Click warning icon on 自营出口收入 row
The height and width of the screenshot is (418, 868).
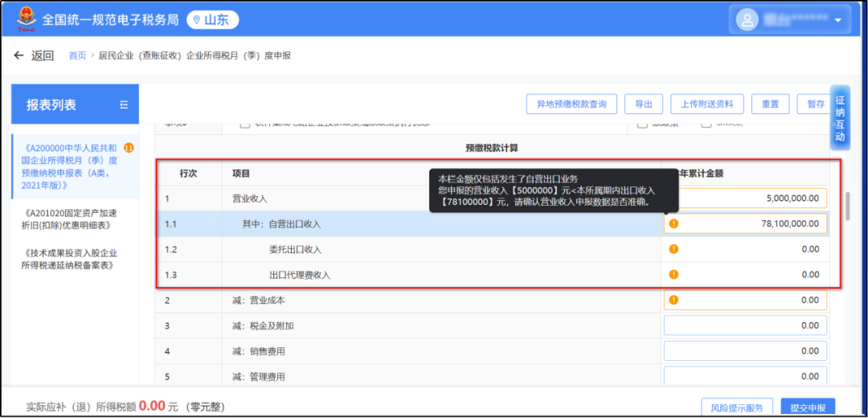pos(674,223)
